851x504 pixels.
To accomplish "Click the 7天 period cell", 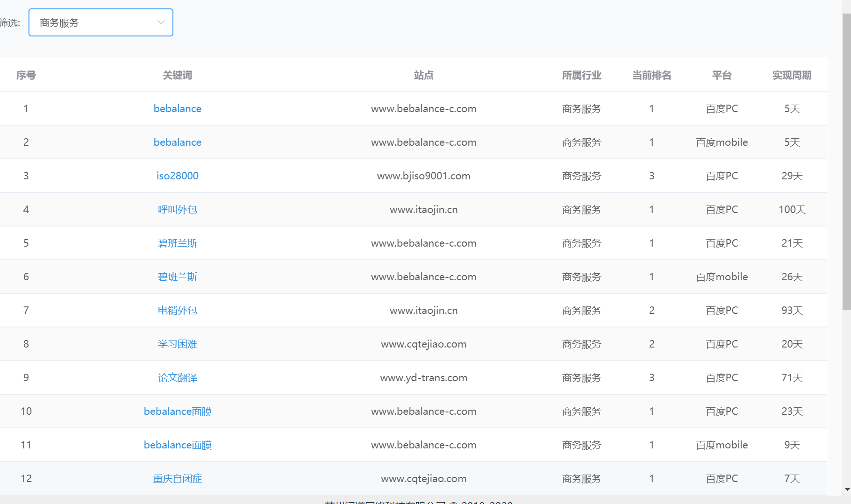I will (792, 478).
